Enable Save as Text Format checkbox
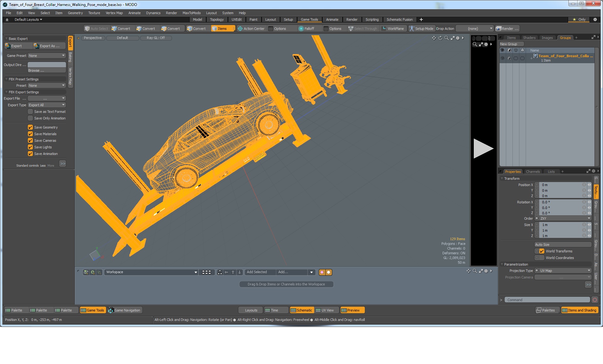Viewport: 603px width, 364px height. point(30,112)
